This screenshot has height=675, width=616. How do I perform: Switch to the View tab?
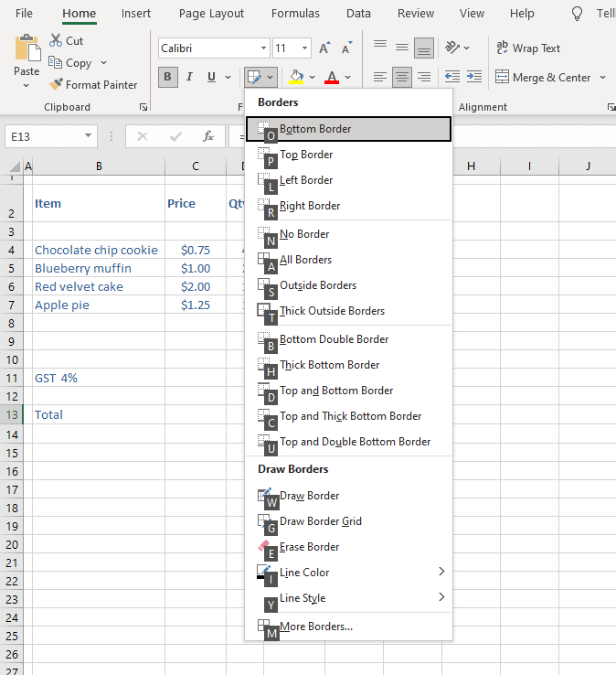click(x=472, y=14)
